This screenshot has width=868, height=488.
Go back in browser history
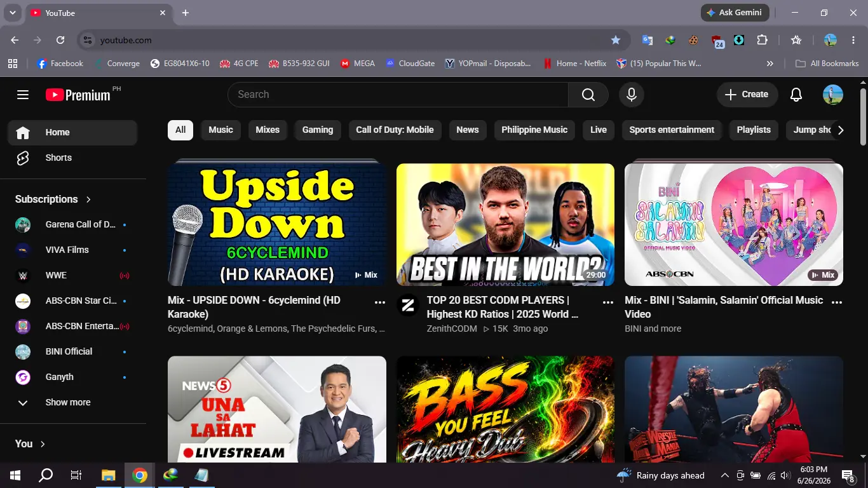click(x=15, y=40)
